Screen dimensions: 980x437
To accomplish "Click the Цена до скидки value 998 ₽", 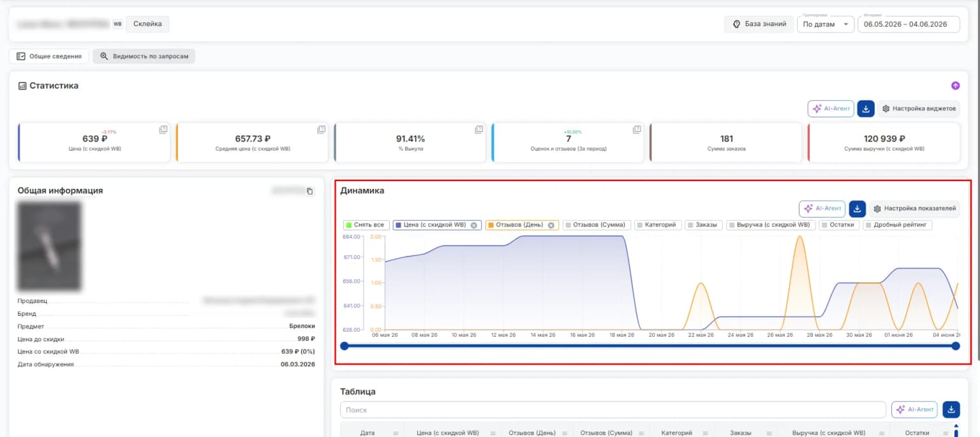I will (306, 339).
